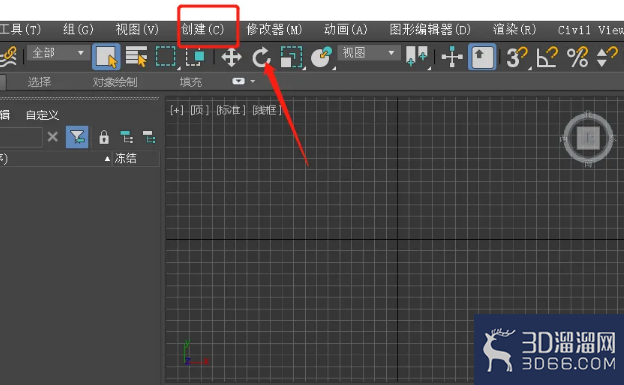Open the 动画(A) menu
Viewport: 624px width, 385px height.
(x=345, y=30)
